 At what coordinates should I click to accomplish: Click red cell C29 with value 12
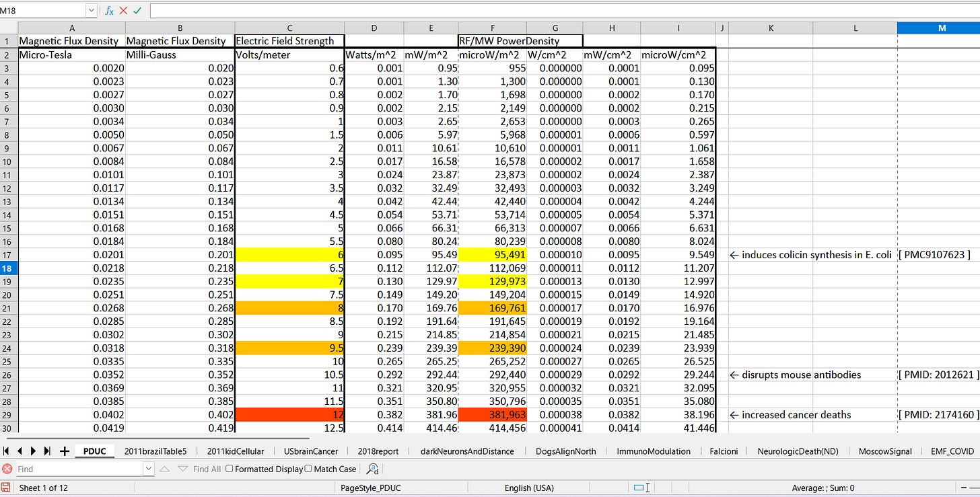click(x=289, y=414)
